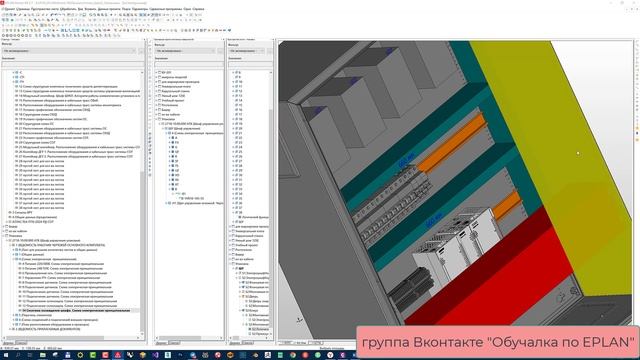Image resolution: width=640 pixels, height=360 pixels.
Task: Focus the middle navigator value field
Action: 189,64
